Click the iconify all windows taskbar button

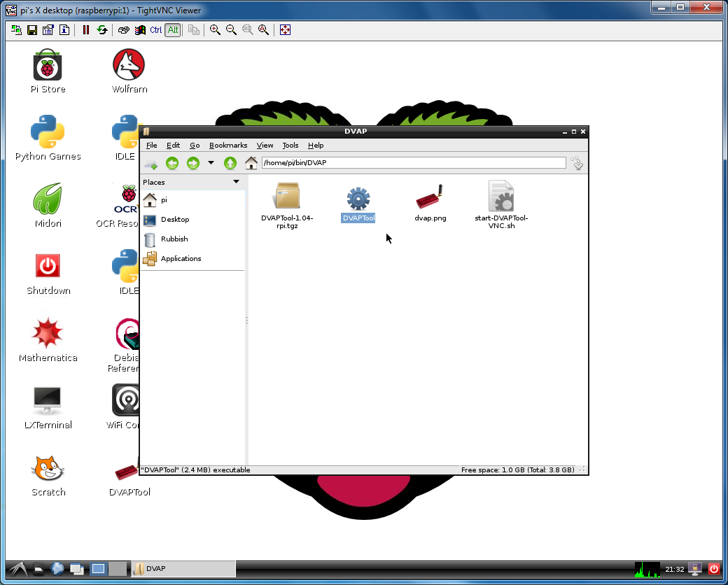point(76,569)
